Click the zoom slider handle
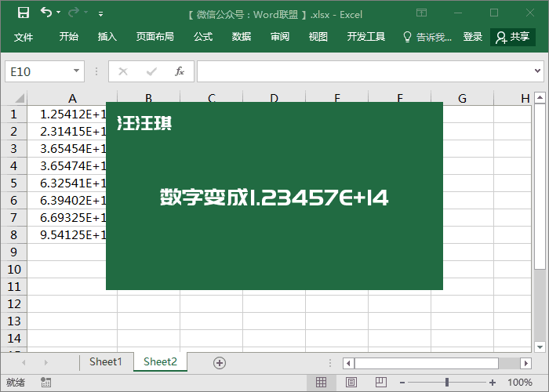549x392 pixels. [x=447, y=383]
